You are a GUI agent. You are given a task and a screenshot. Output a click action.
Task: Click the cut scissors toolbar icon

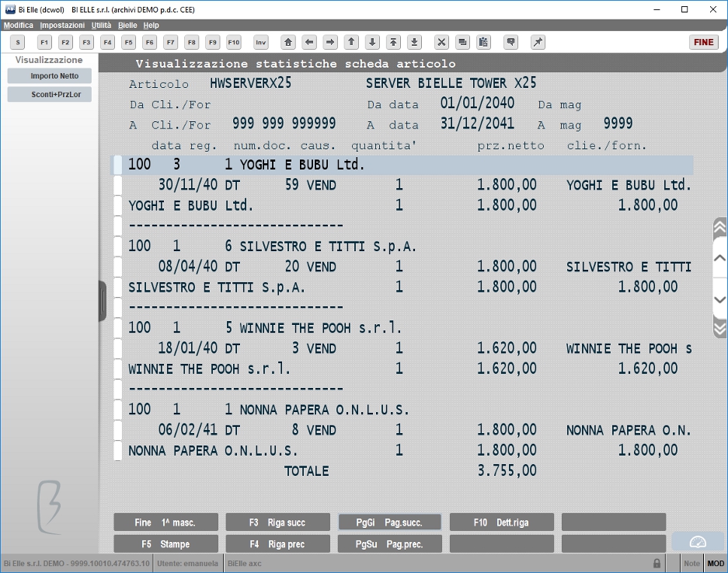point(441,42)
